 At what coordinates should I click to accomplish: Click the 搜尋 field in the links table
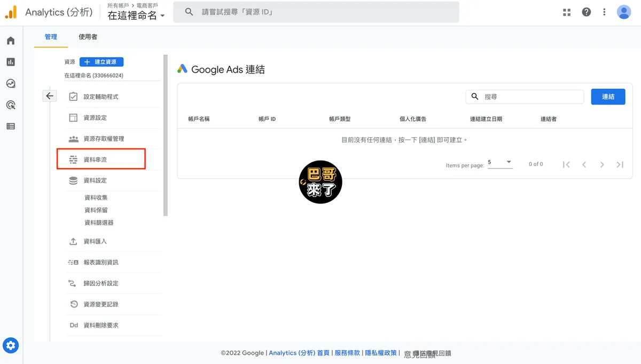pos(525,97)
